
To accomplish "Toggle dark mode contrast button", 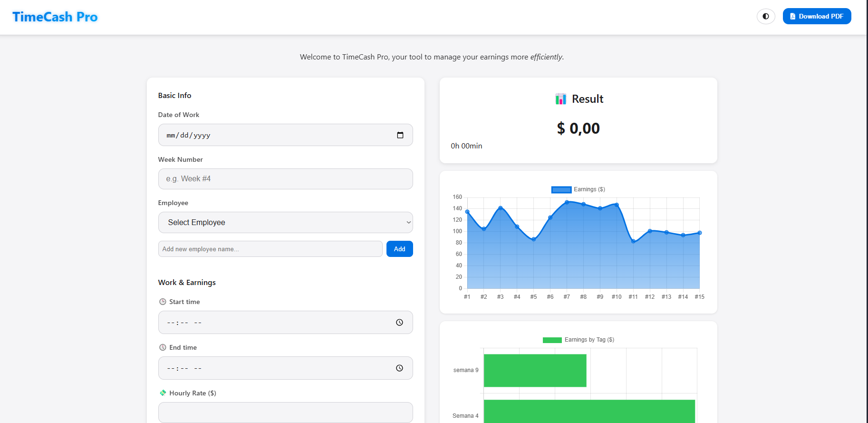I will [766, 16].
